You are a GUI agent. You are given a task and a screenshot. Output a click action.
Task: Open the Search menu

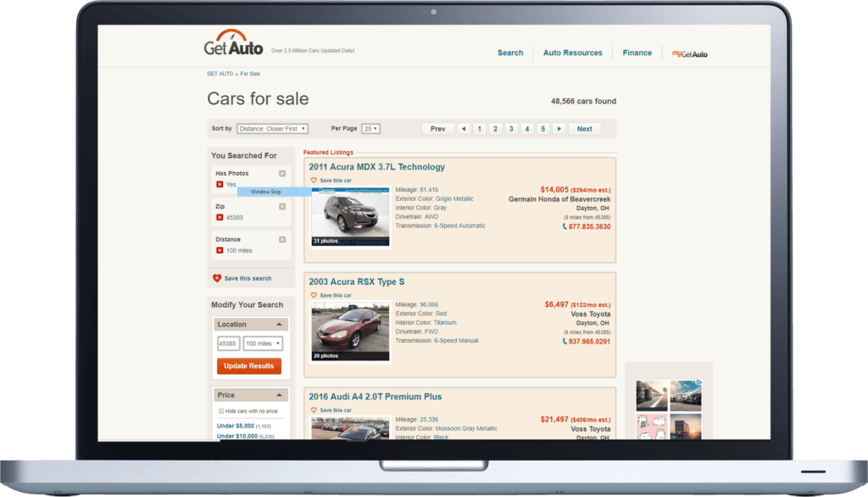click(x=509, y=53)
